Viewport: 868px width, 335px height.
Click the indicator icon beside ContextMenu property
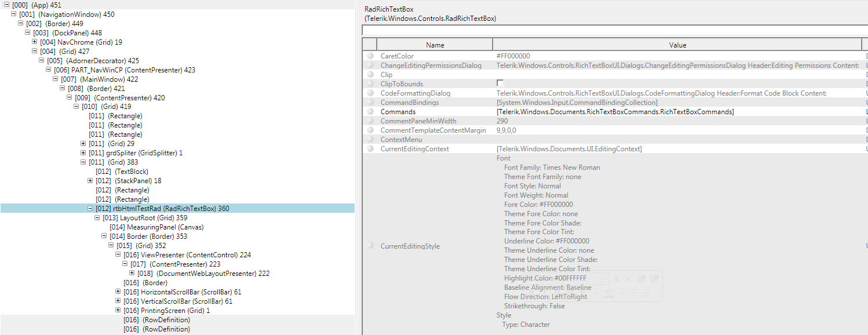pos(370,140)
